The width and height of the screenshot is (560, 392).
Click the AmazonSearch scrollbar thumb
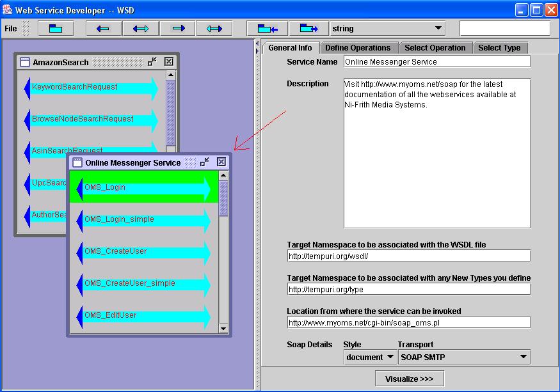(171, 113)
